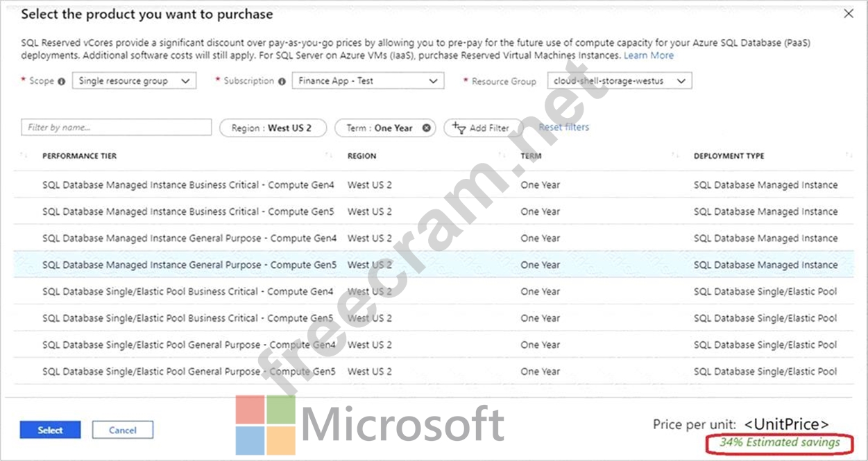
Task: Open the Resource Group dropdown
Action: [x=619, y=81]
